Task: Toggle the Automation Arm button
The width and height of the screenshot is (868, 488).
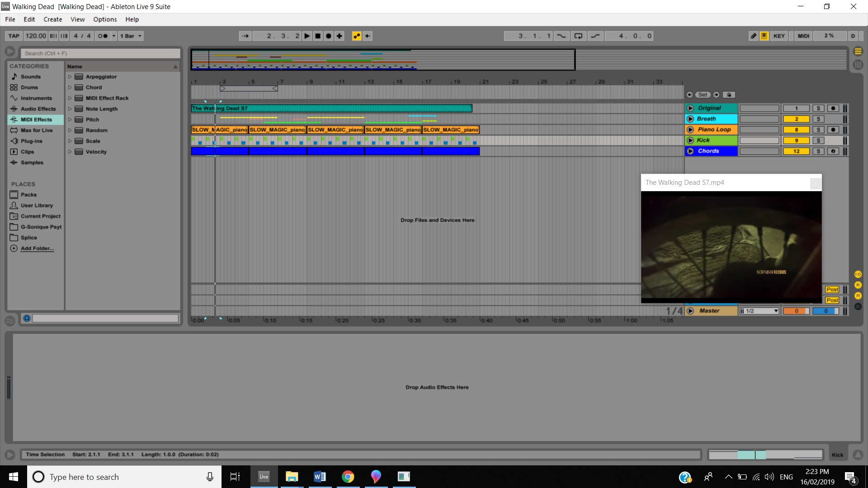Action: [x=357, y=36]
